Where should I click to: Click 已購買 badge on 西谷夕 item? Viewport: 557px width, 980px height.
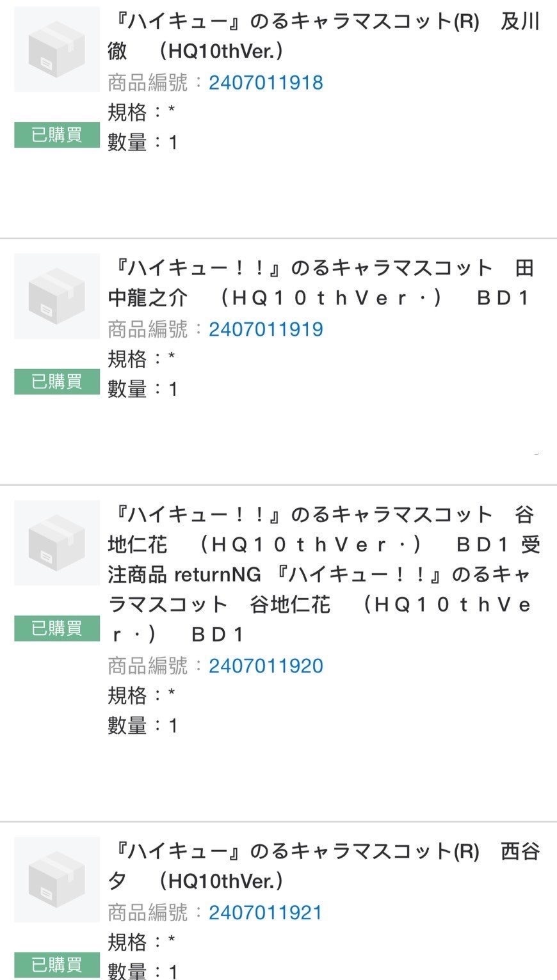(x=57, y=965)
